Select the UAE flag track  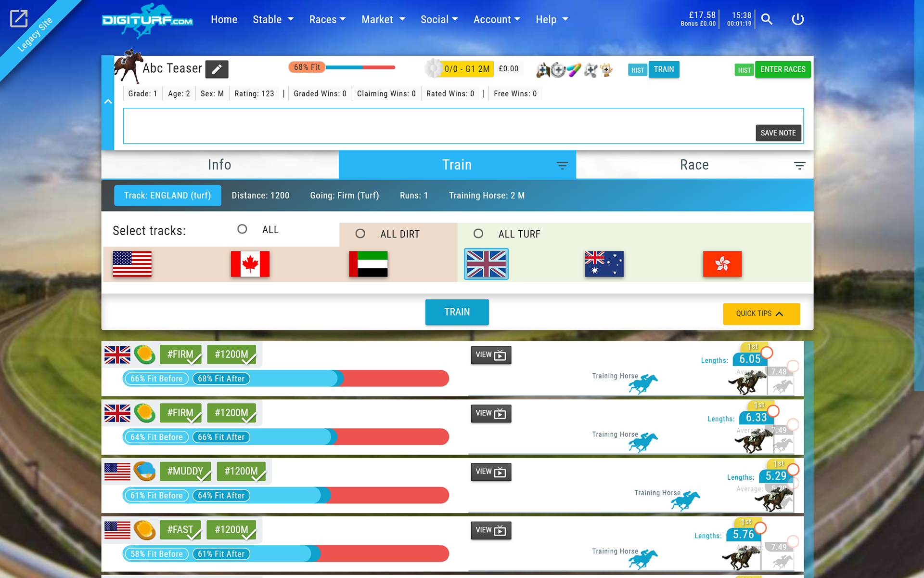(x=368, y=263)
